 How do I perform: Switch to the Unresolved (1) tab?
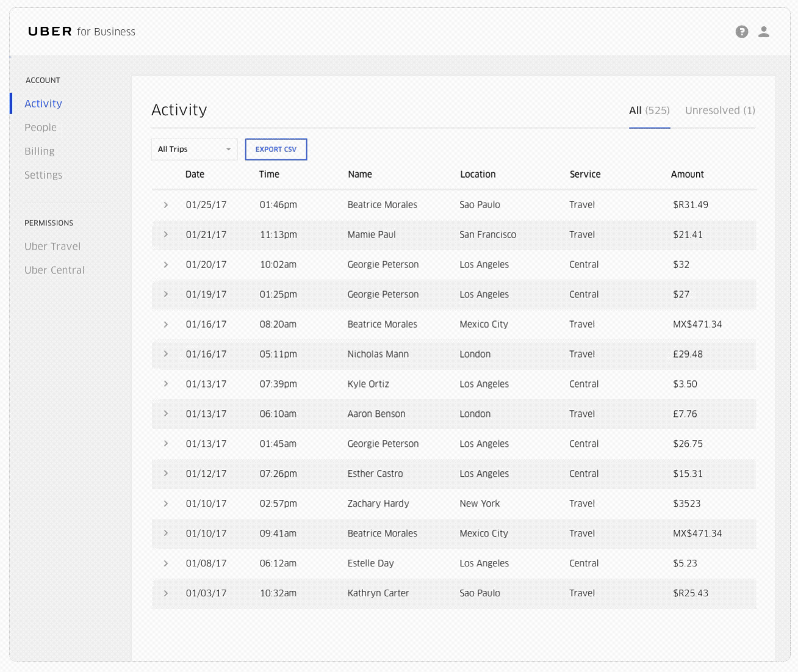click(720, 110)
